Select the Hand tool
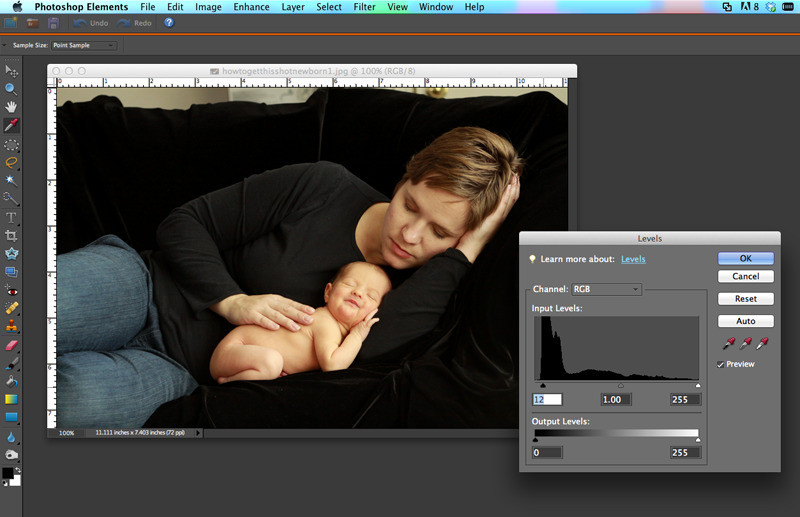Image resolution: width=800 pixels, height=517 pixels. 11,107
